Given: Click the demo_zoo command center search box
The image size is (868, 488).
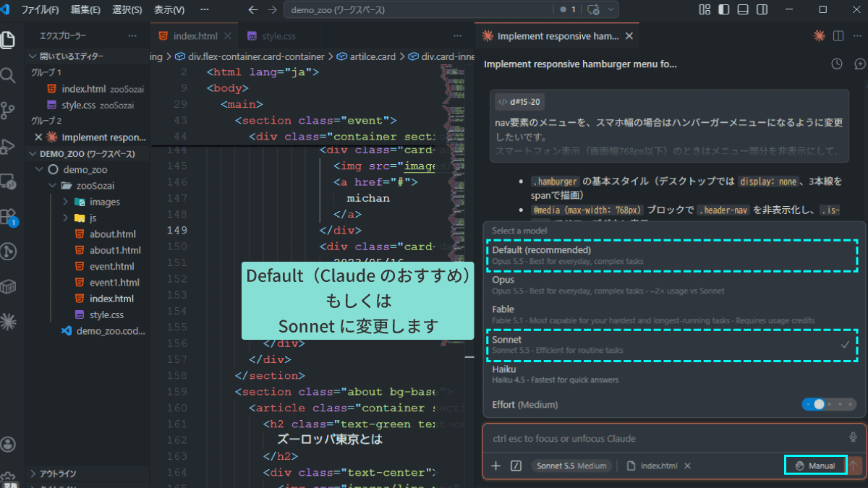Looking at the screenshot, I should (x=419, y=10).
